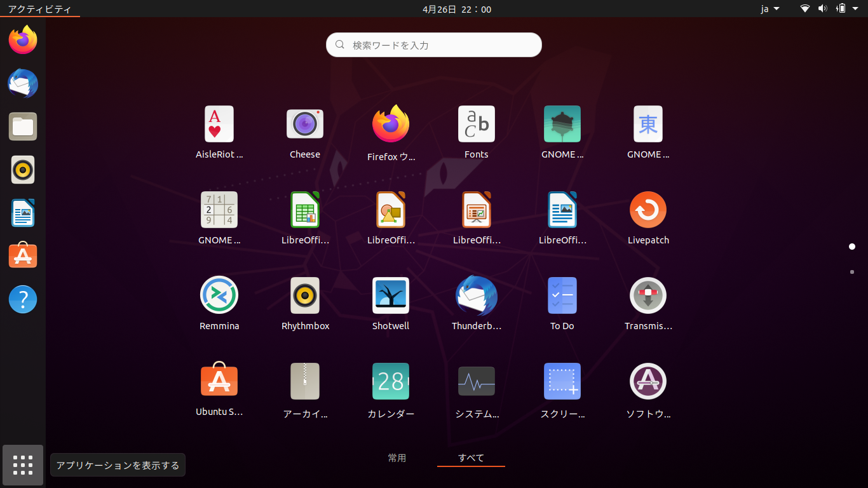Open Ubuntu Software from the dock
Viewport: 868px width, 488px height.
23,256
